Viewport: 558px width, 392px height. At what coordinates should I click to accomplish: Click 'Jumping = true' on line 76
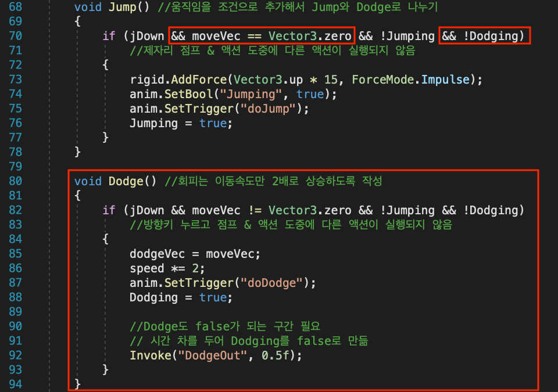tap(178, 123)
